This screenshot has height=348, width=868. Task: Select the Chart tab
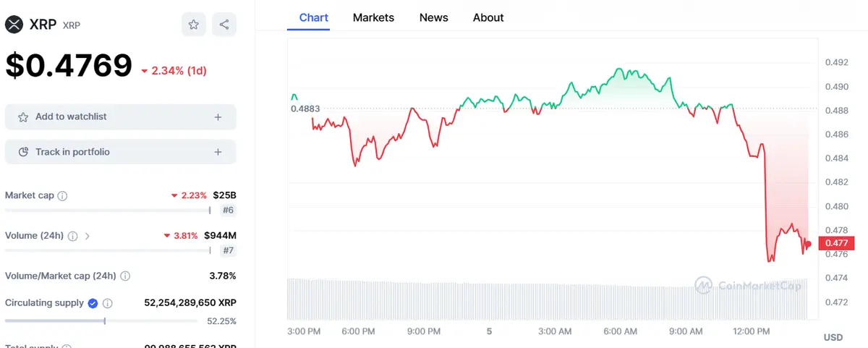(x=314, y=17)
